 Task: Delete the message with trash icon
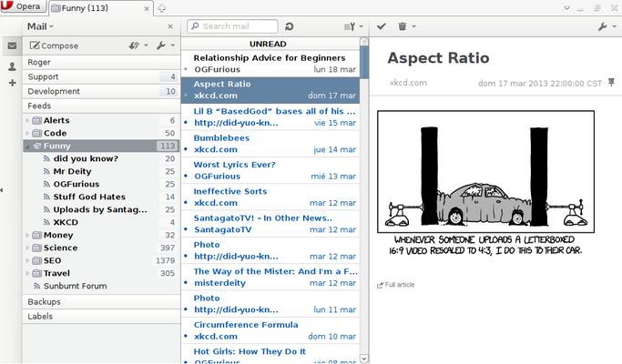(x=403, y=26)
